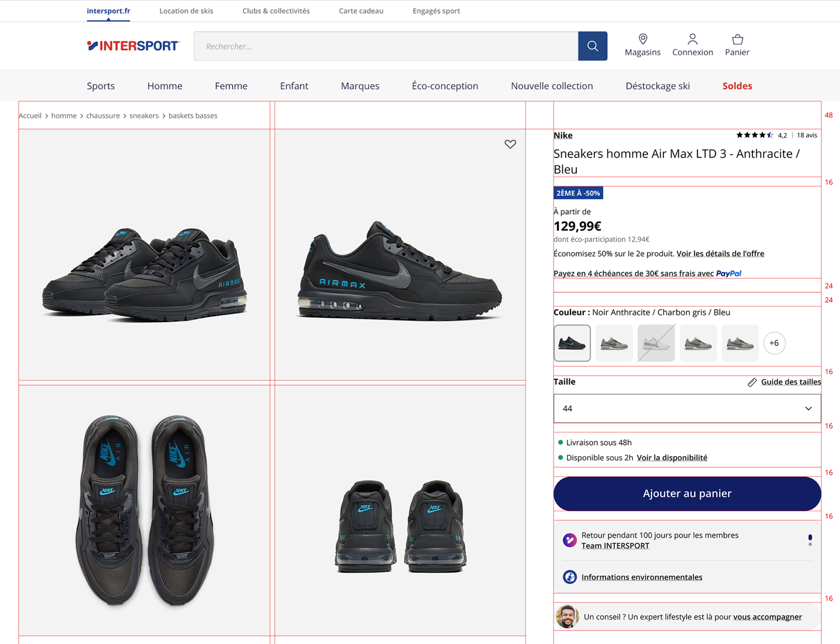Choose the second grey sneaker color option
The image size is (840, 644).
point(698,343)
